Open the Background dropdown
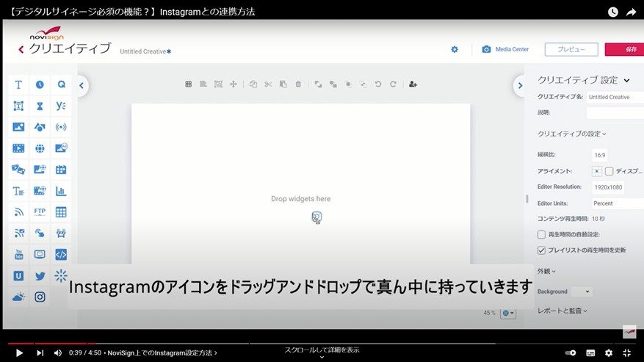Screen dimensions: 644x362 [582, 292]
